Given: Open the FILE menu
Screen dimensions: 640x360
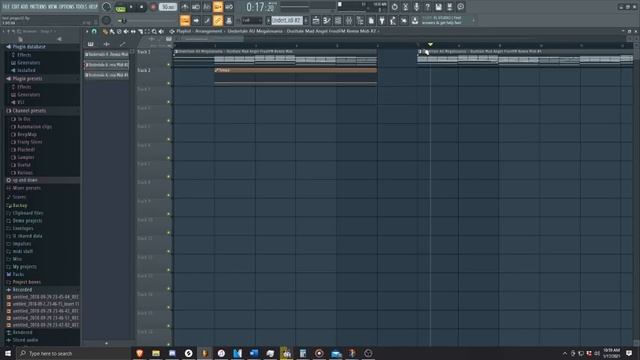Looking at the screenshot, I should coord(6,7).
